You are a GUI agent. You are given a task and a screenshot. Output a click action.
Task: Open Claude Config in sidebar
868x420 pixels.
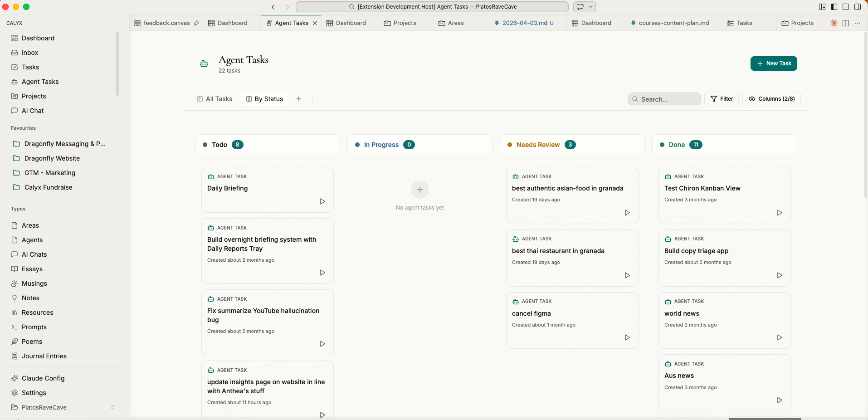[x=43, y=378]
